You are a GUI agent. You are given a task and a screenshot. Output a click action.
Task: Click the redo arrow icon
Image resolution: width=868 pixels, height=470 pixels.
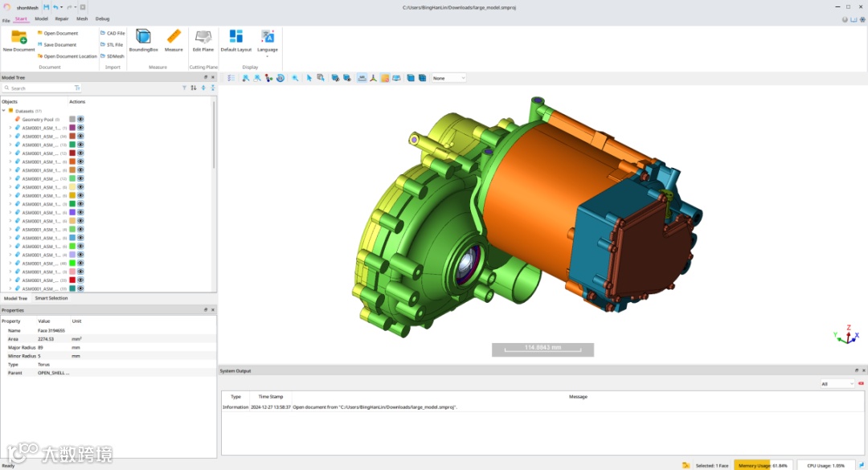pyautogui.click(x=69, y=7)
